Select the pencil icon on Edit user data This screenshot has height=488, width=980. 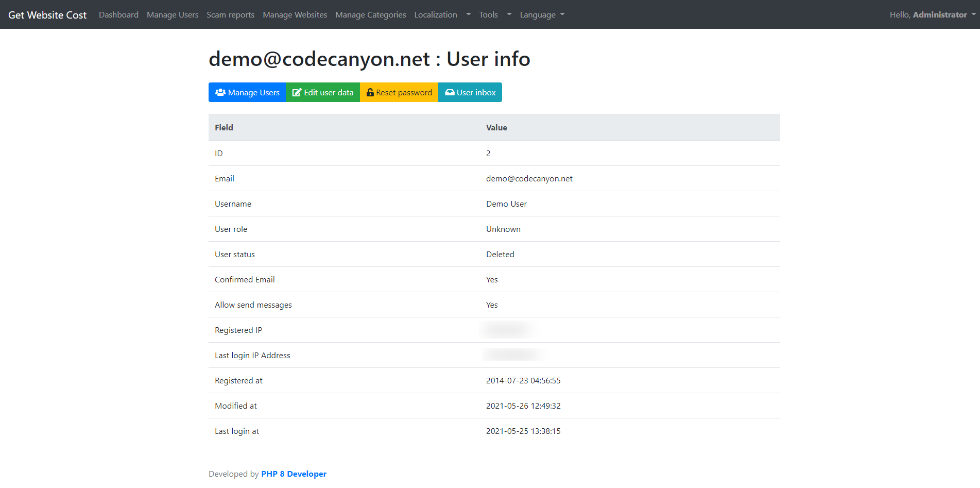[x=297, y=92]
